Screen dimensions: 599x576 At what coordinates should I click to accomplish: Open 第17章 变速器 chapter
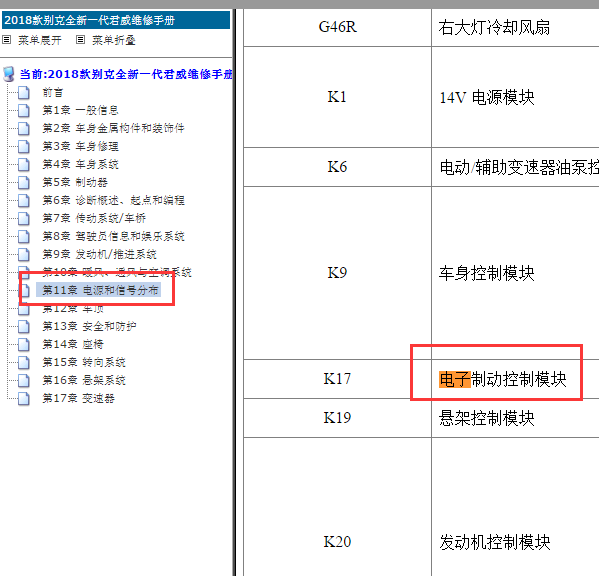[x=78, y=398]
